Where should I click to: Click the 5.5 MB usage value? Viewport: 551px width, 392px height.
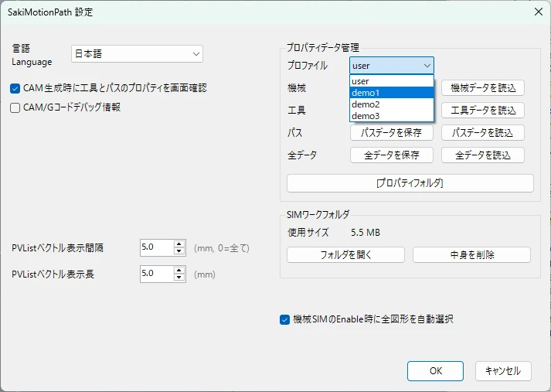pyautogui.click(x=366, y=233)
